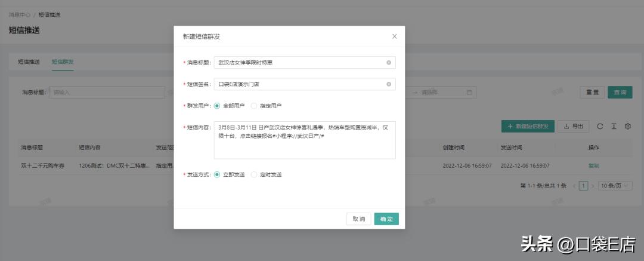Click the 确定 button in the dialog
Viewport: 644px width, 261px height.
386,219
